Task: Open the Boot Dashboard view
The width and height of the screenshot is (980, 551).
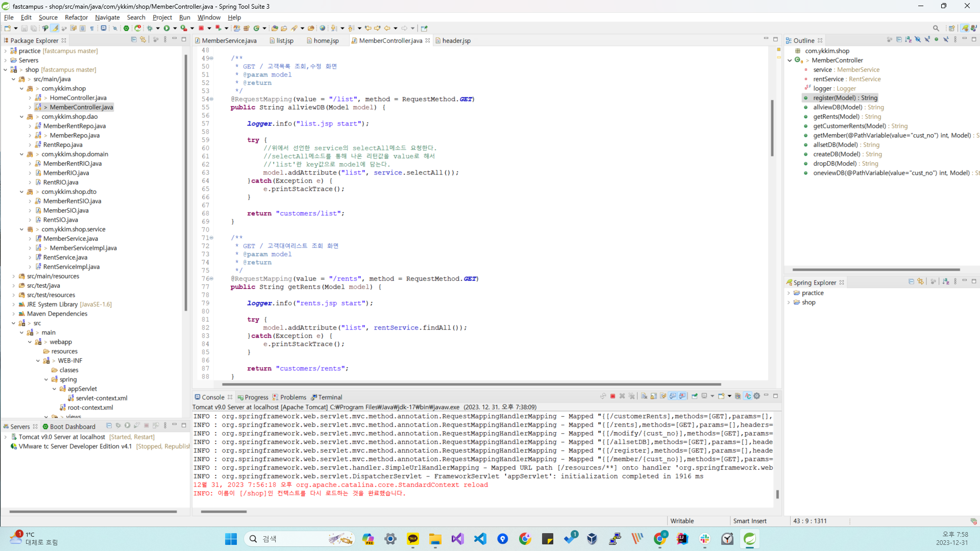Action: 72,427
